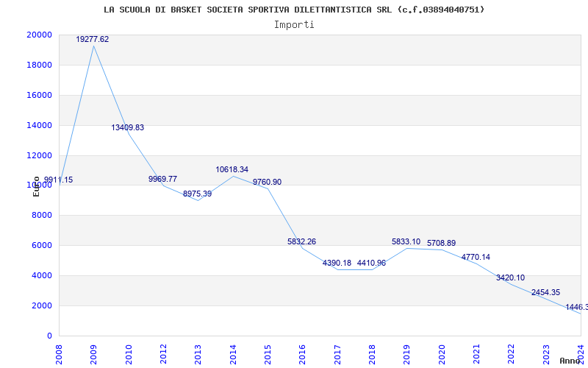The width and height of the screenshot is (588, 368).
Task: Select the 3420.10 value label
Action: pyautogui.click(x=510, y=278)
